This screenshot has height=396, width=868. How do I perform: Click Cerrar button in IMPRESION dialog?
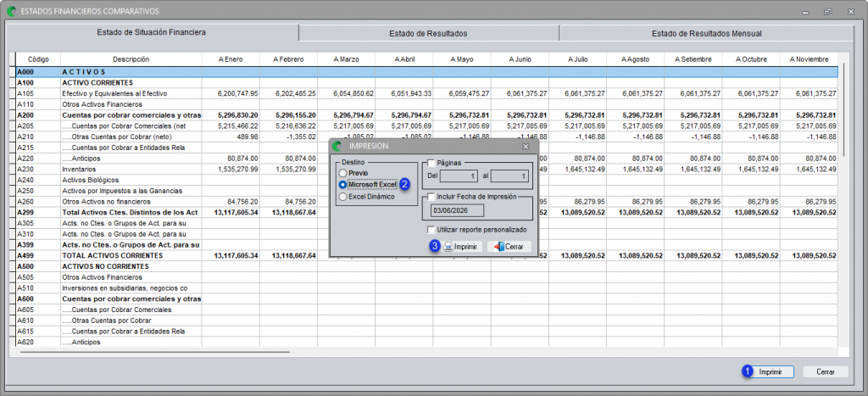(509, 247)
